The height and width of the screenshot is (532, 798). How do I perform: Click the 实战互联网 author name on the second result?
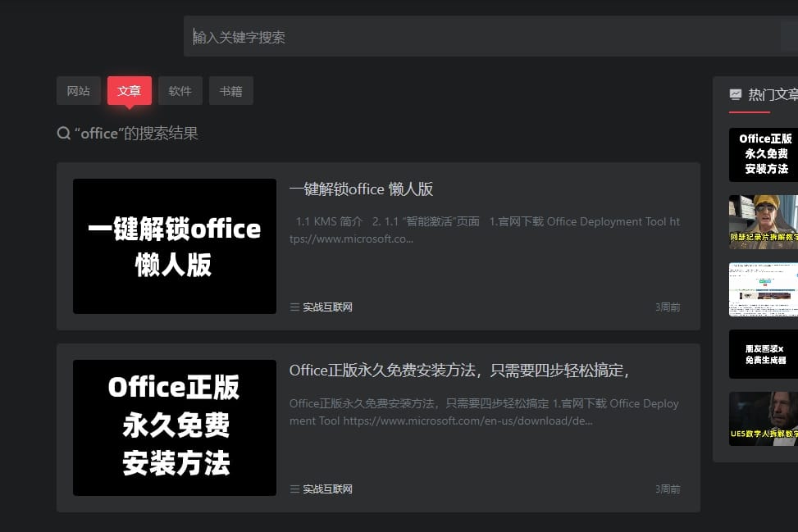328,489
